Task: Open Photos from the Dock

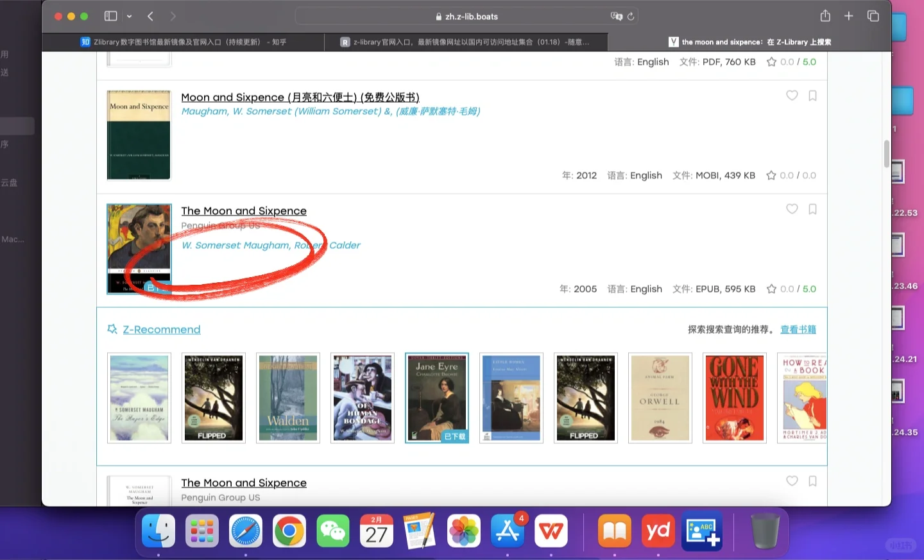Action: (x=464, y=531)
